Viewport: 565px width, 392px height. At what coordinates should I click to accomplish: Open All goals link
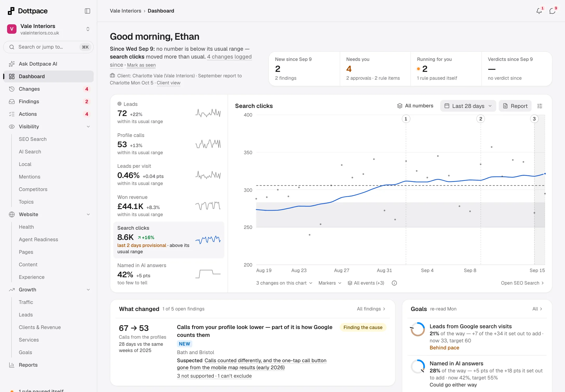coord(537,309)
